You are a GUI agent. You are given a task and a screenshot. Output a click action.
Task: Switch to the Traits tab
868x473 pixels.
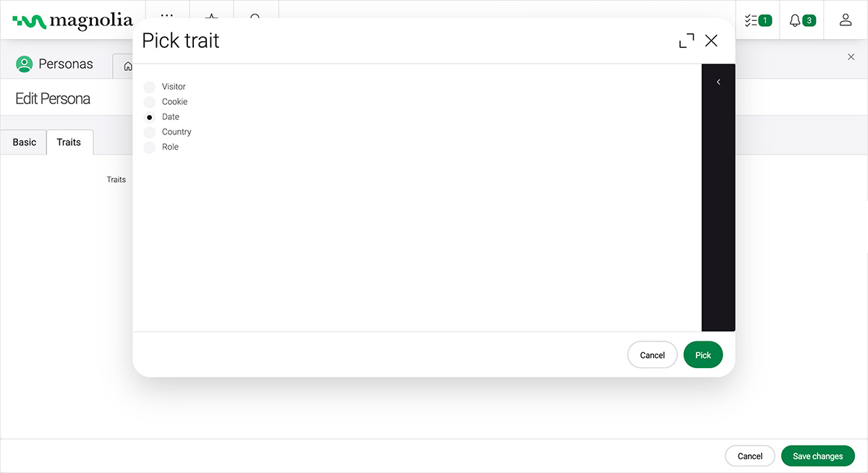69,142
